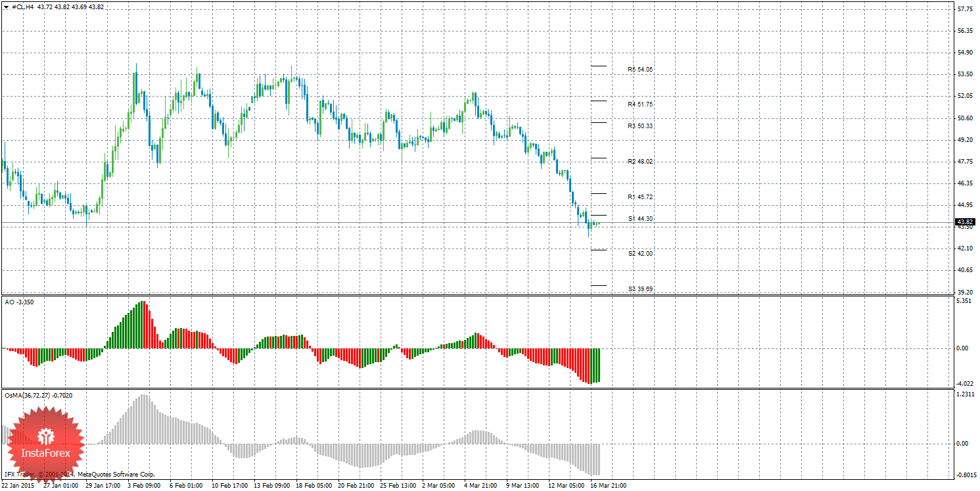Click the 12 Mar 05:00 time label
Image resolution: width=980 pixels, height=491 pixels.
click(x=565, y=486)
